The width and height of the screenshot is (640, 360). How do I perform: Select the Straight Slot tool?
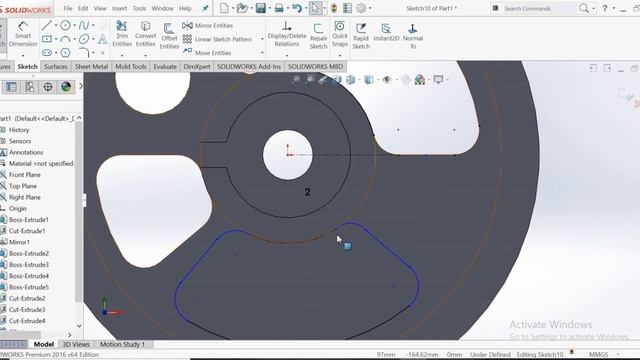tap(47, 53)
